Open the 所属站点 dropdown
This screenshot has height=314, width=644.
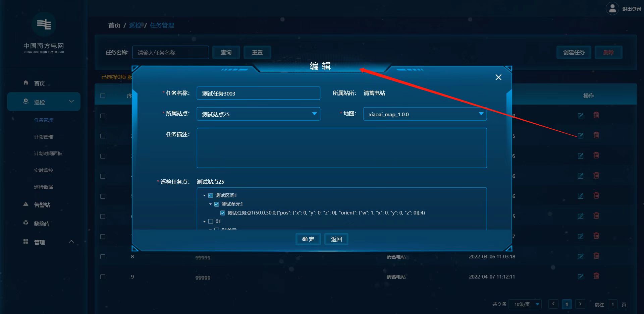point(258,114)
